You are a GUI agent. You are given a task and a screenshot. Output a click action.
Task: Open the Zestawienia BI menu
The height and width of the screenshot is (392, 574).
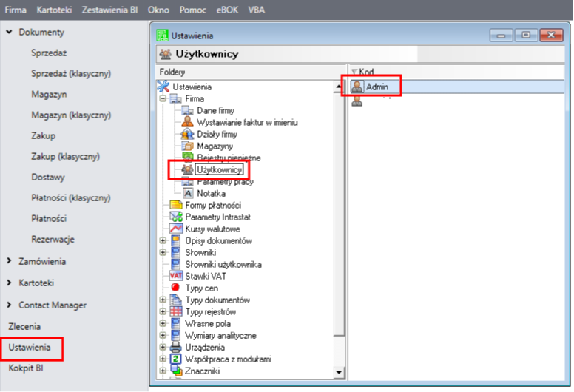point(109,10)
